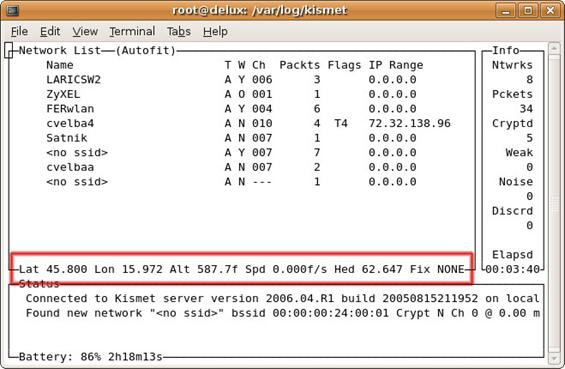Click the Alt 587.7f GPS reading

click(204, 270)
